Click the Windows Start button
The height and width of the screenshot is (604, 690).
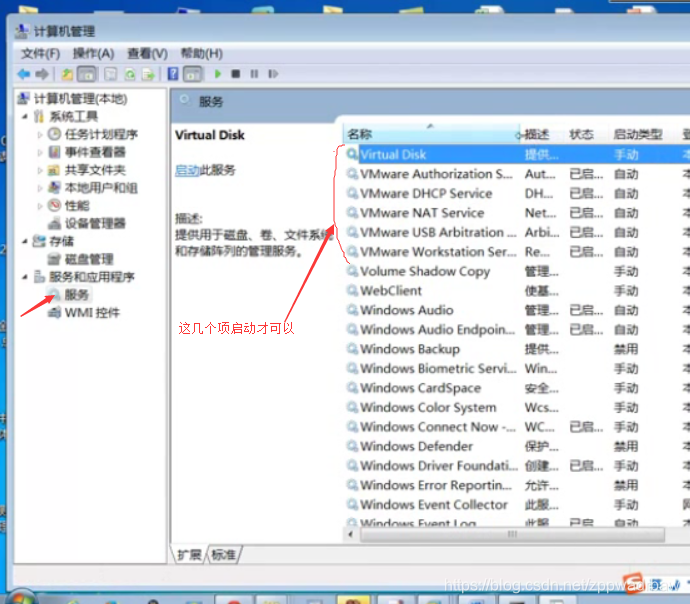(x=20, y=597)
